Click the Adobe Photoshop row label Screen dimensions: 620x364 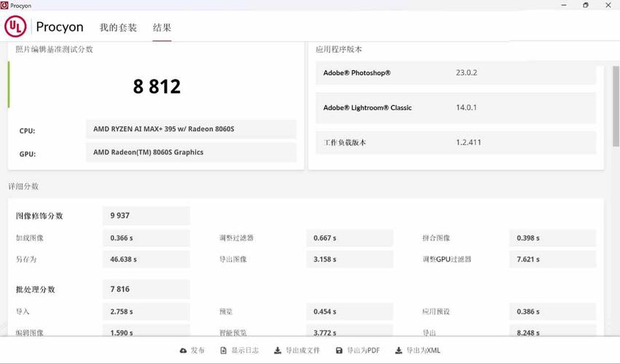pos(357,73)
